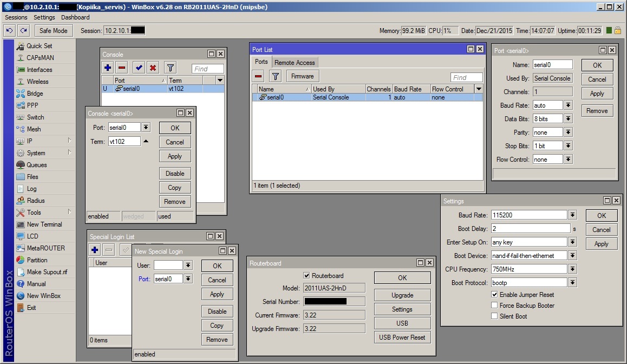Switch to the Remote Access tab
The image size is (627, 364).
click(x=295, y=62)
